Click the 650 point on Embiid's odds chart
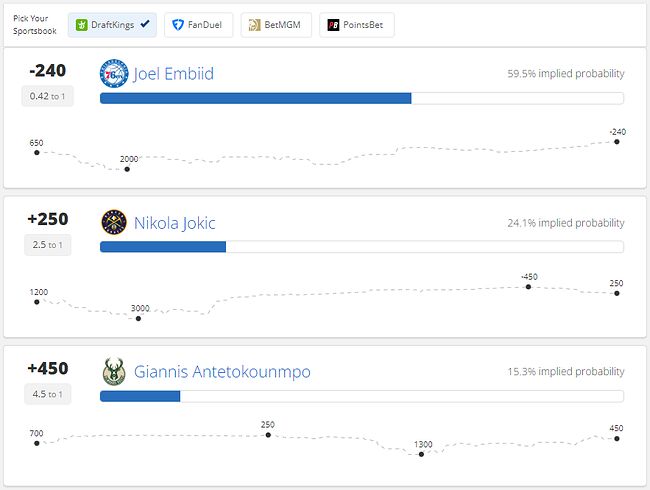 pos(37,153)
